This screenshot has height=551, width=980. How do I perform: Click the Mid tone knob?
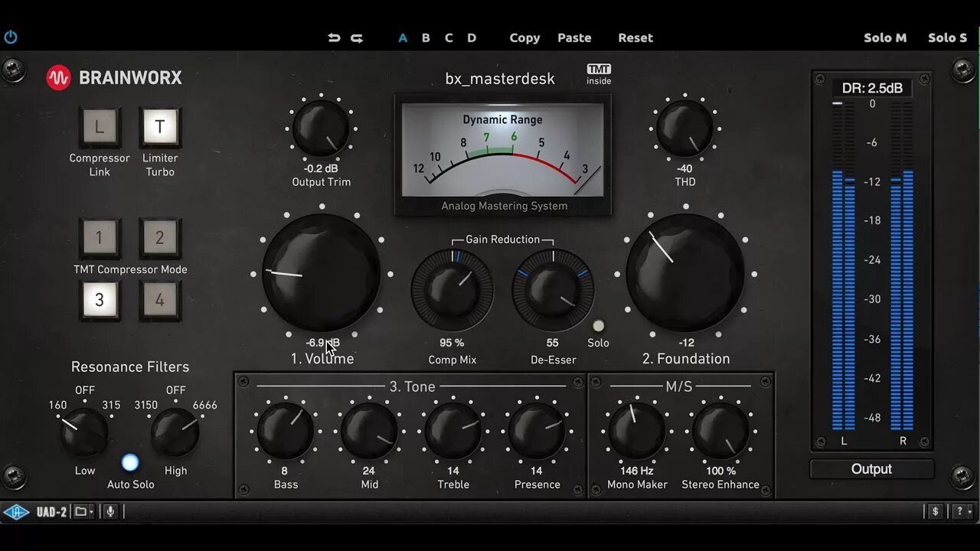[369, 431]
